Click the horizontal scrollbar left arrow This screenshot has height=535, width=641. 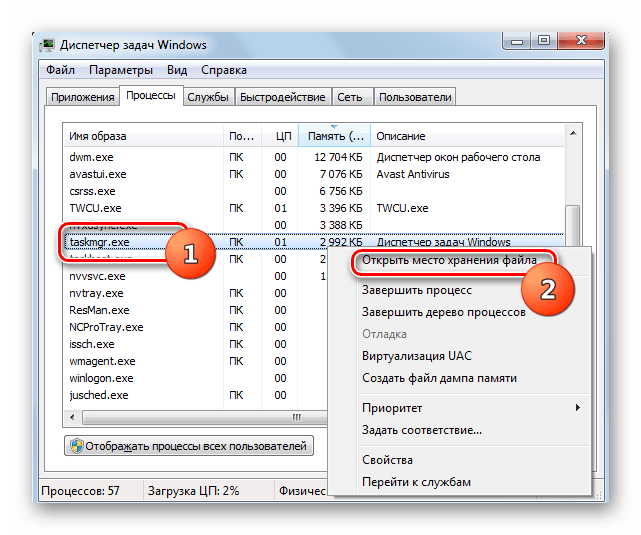[72, 417]
